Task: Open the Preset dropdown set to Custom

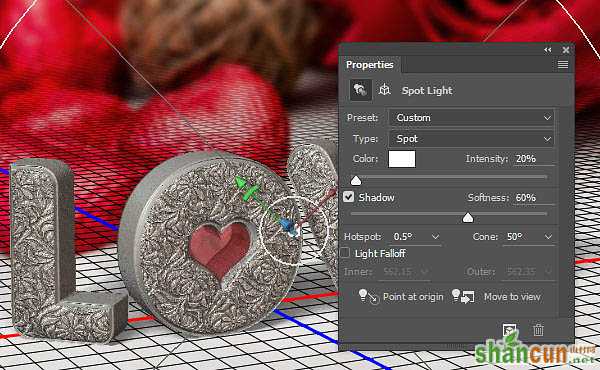Action: click(471, 118)
